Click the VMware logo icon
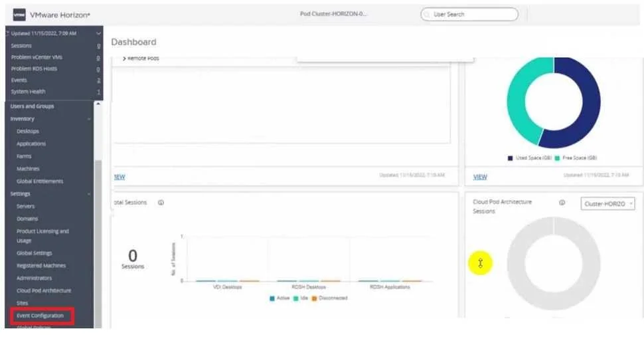 coord(19,15)
